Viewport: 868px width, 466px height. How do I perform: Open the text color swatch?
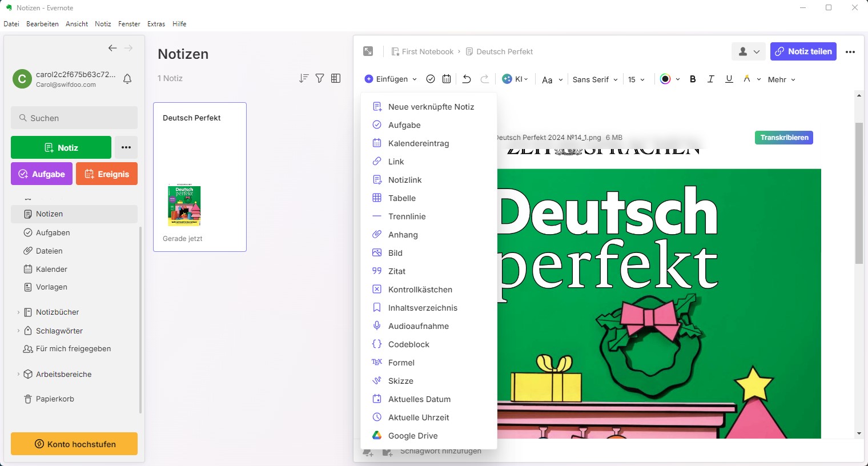[x=665, y=79]
